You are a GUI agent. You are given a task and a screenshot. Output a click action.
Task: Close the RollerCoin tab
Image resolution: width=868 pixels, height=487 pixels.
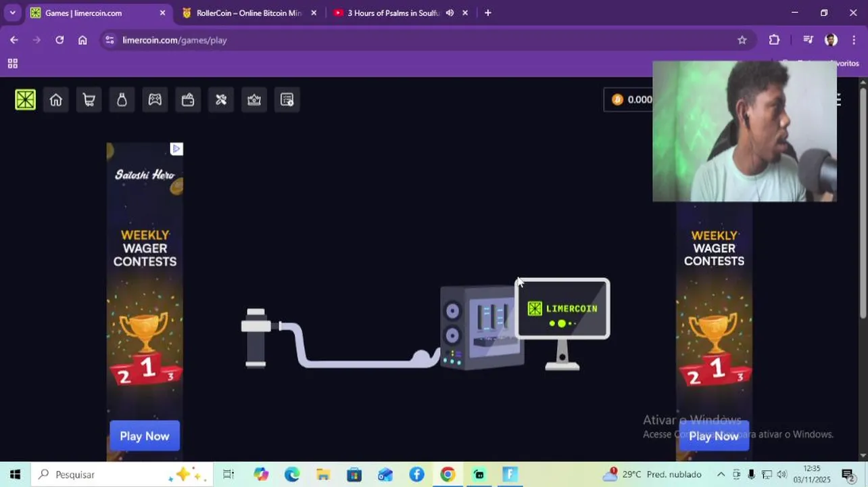pos(314,13)
